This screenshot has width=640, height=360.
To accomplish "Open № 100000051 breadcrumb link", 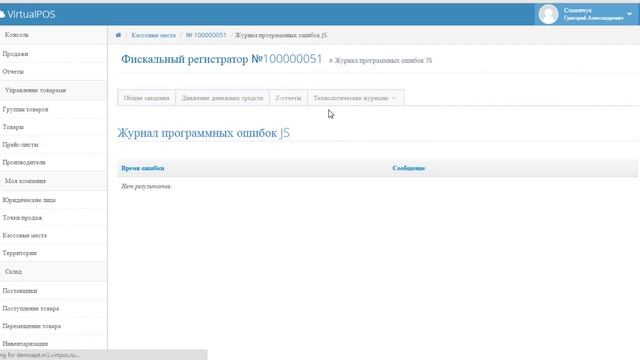I will click(x=206, y=36).
